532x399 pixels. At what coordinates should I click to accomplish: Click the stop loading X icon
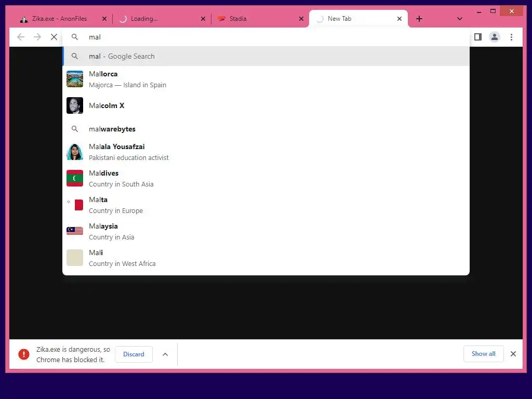[x=54, y=37]
